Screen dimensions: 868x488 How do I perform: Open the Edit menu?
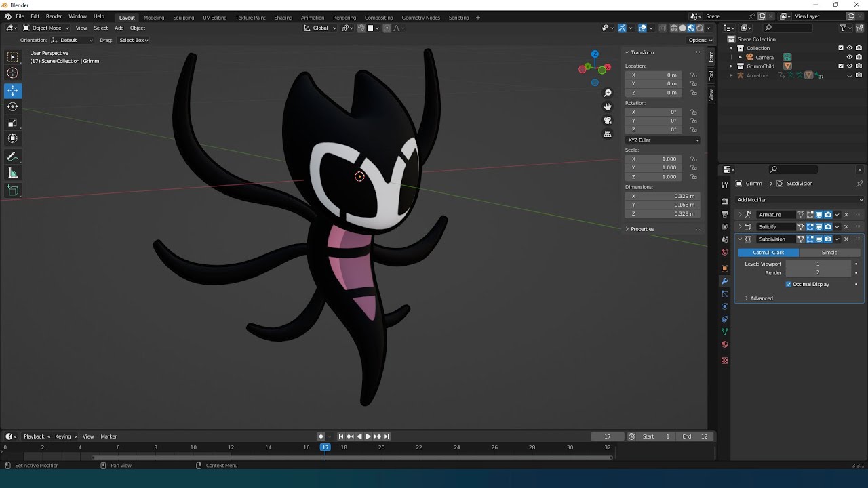tap(35, 16)
